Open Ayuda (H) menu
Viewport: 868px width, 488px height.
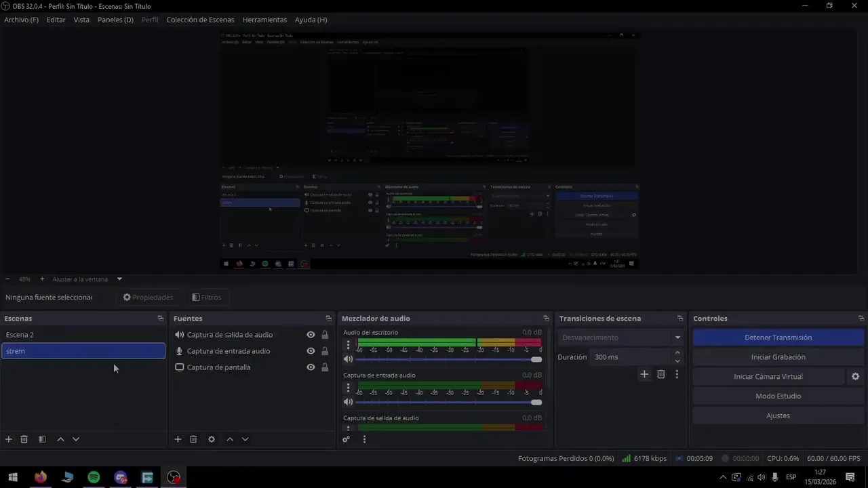[x=311, y=20]
